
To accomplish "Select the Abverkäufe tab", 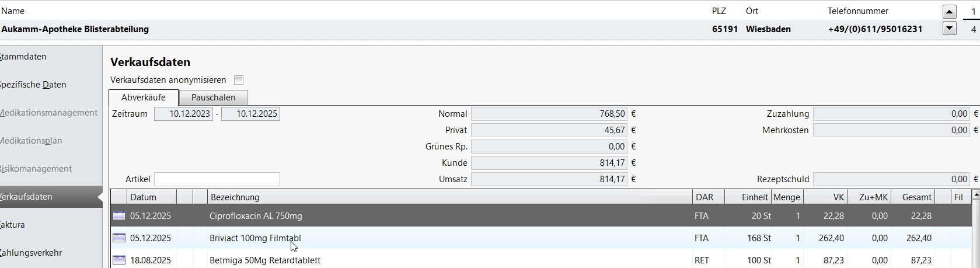I will (x=144, y=98).
